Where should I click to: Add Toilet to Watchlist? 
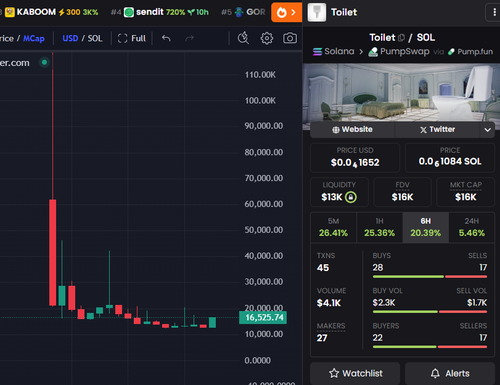click(x=355, y=373)
